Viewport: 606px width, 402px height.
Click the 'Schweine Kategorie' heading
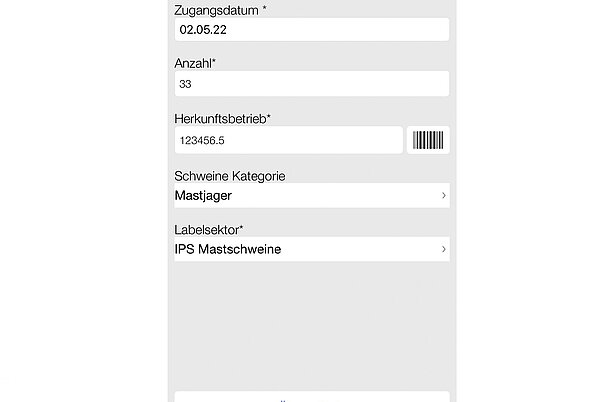click(230, 176)
